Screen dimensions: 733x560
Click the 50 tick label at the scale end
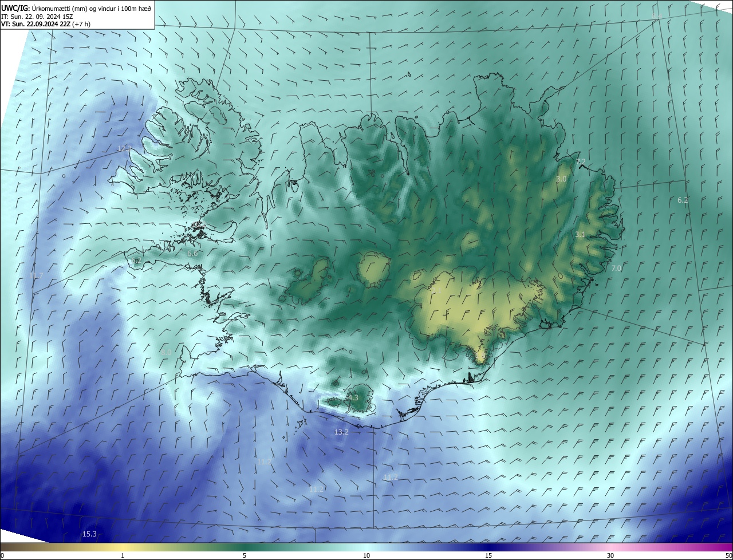(728, 555)
